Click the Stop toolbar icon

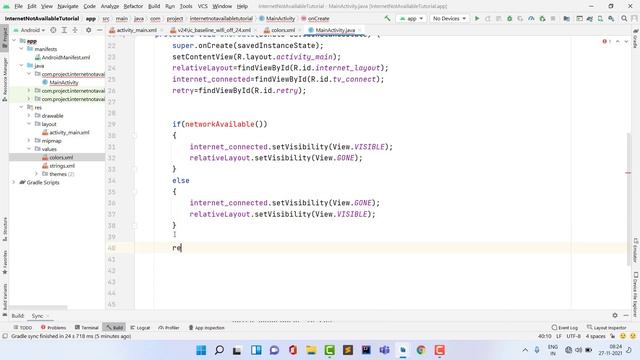pyautogui.click(x=553, y=18)
